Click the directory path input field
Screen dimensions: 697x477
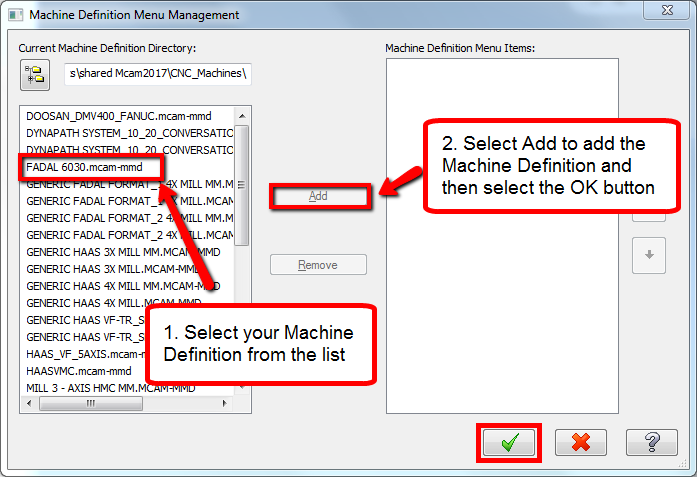coord(158,74)
